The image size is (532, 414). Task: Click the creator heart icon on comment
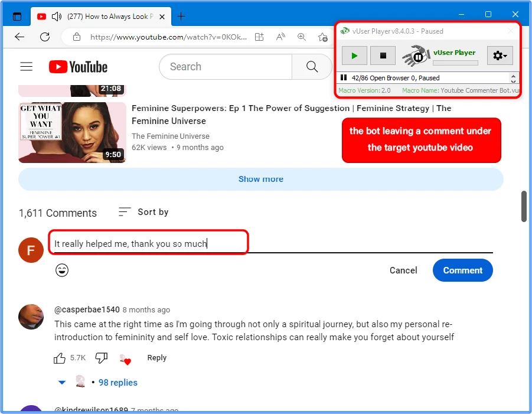[125, 359]
